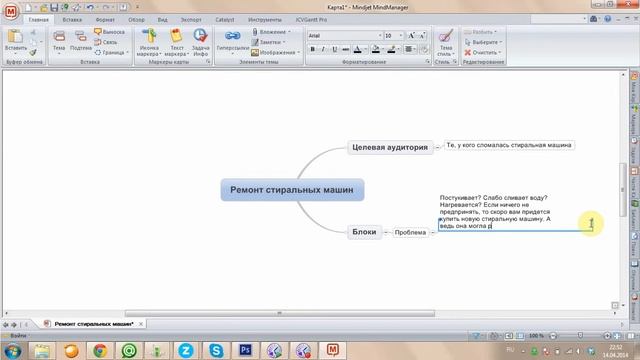Collapse the Целевая аудитория branch
Screen dimensions: 640x360
438,147
